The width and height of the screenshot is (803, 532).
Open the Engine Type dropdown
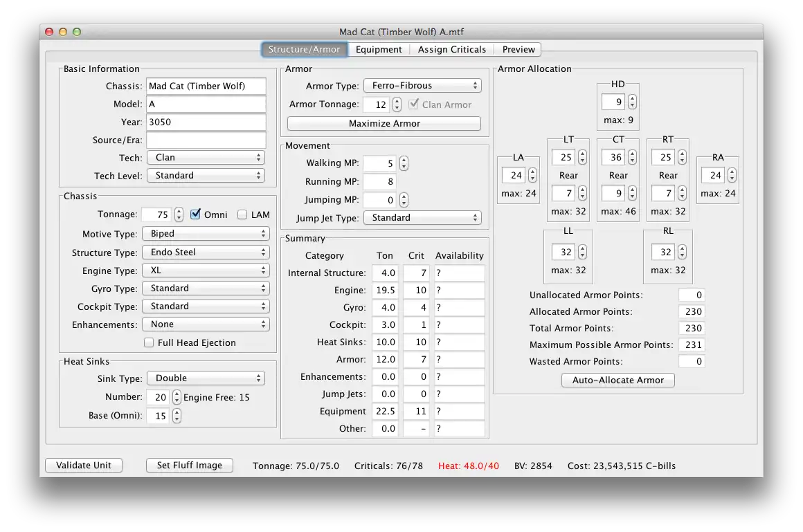click(206, 270)
